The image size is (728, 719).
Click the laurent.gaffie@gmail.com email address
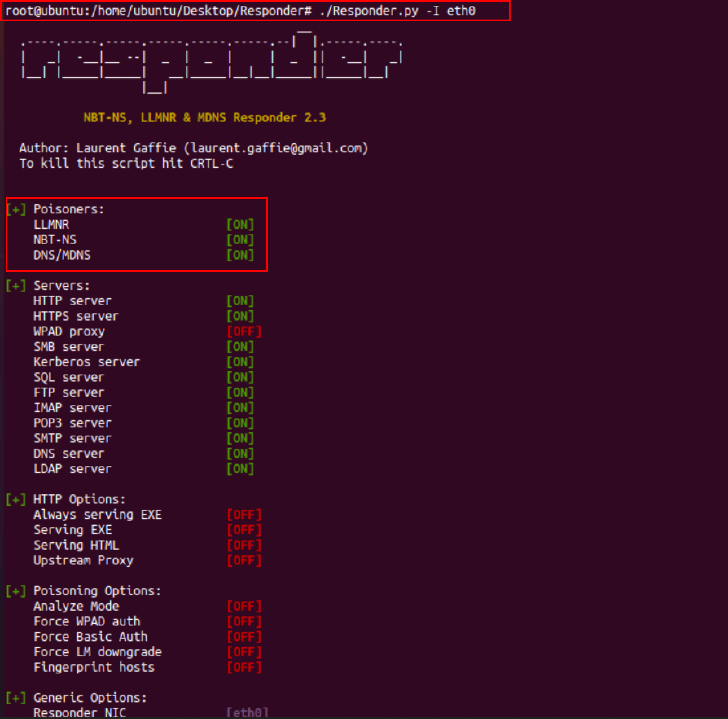click(275, 148)
